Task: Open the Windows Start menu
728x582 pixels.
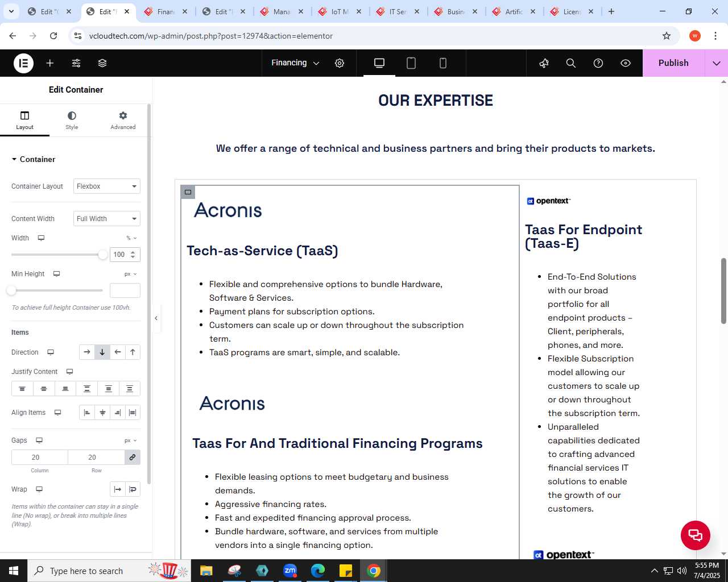Action: pyautogui.click(x=14, y=571)
